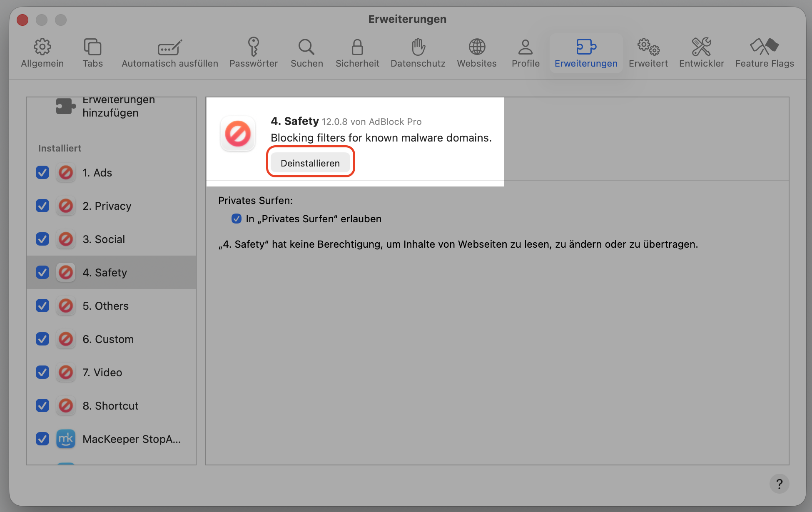Select the 8. Shortcut row label
Image resolution: width=812 pixels, height=512 pixels.
pyautogui.click(x=110, y=406)
